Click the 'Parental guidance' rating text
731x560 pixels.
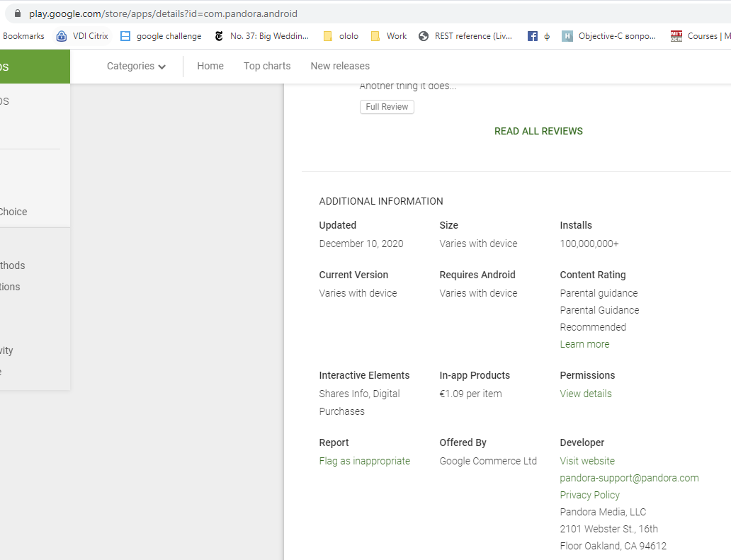(x=599, y=293)
